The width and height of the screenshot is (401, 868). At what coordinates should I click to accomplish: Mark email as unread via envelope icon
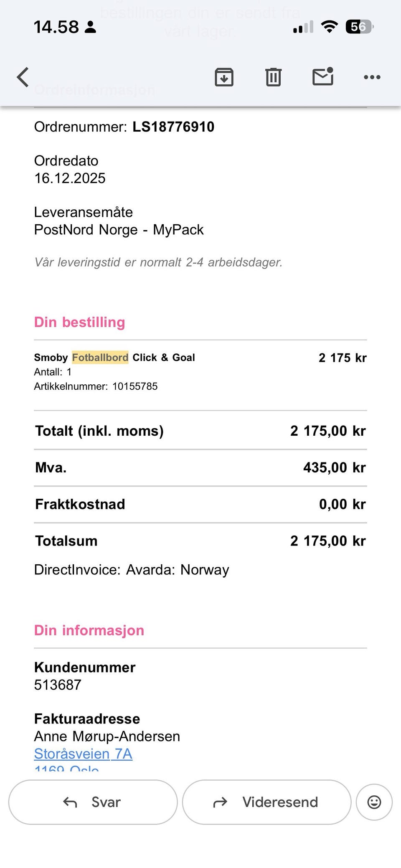(323, 76)
